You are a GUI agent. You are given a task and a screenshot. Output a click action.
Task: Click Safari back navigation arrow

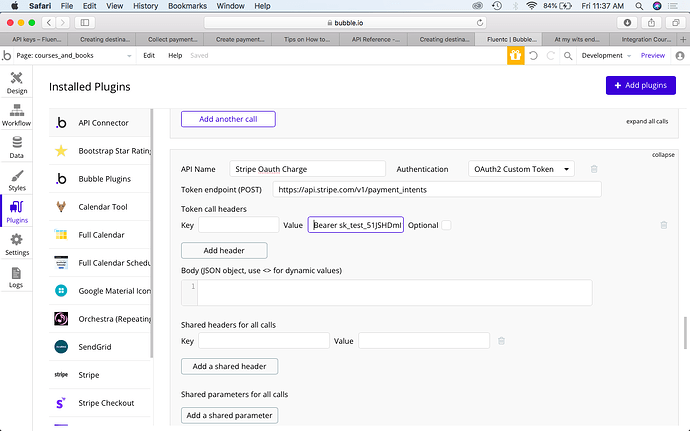(x=49, y=22)
